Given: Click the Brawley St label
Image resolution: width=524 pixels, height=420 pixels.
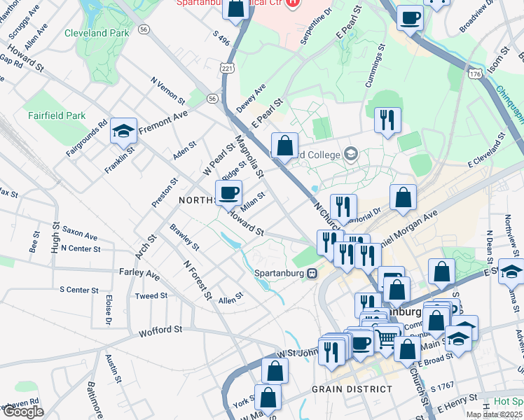Looking at the screenshot, I should point(184,237).
